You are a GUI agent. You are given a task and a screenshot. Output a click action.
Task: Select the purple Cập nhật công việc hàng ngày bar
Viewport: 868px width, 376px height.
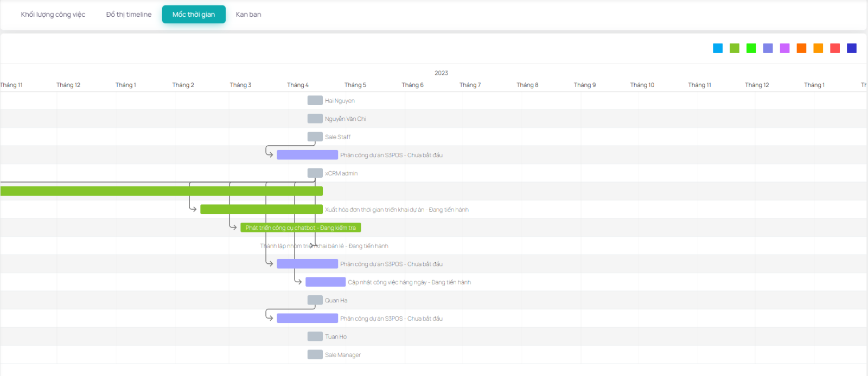325,282
